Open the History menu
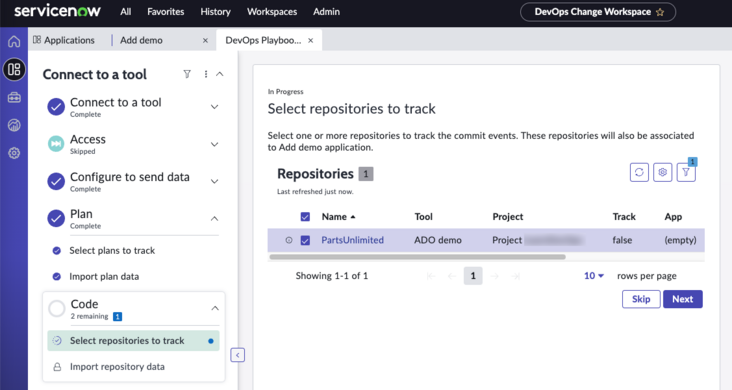Viewport: 732px width, 390px height. tap(215, 12)
